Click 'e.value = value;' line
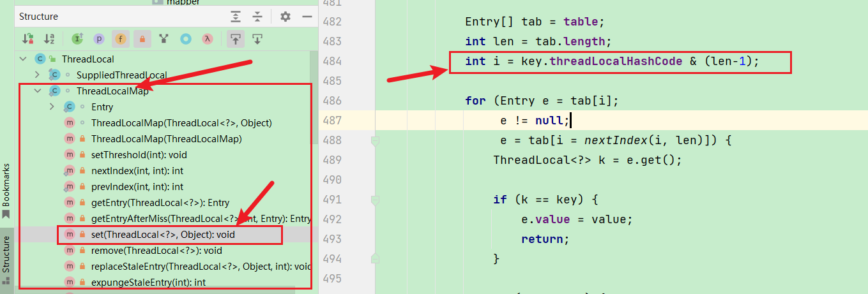Viewport: 868px width, 294px height. (577, 219)
